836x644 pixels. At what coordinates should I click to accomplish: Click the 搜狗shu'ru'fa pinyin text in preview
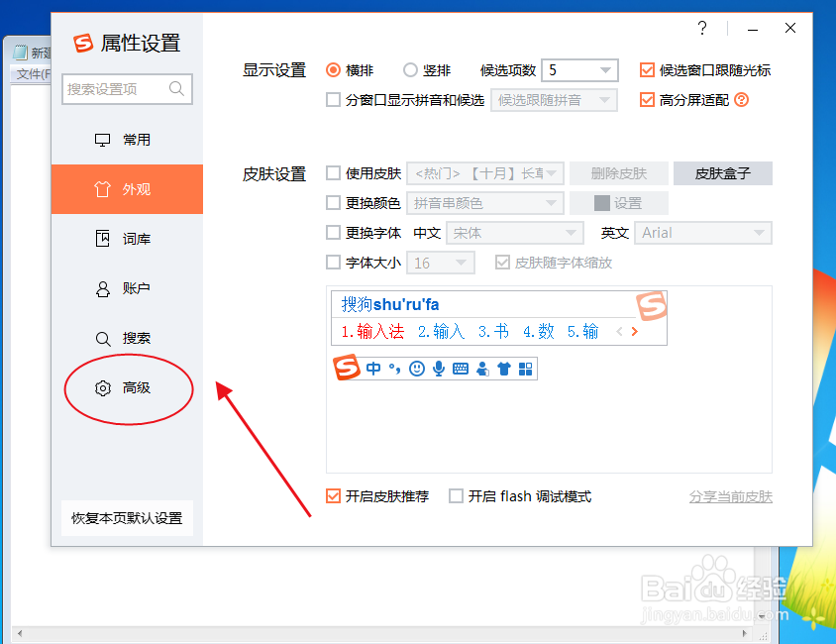click(x=389, y=304)
